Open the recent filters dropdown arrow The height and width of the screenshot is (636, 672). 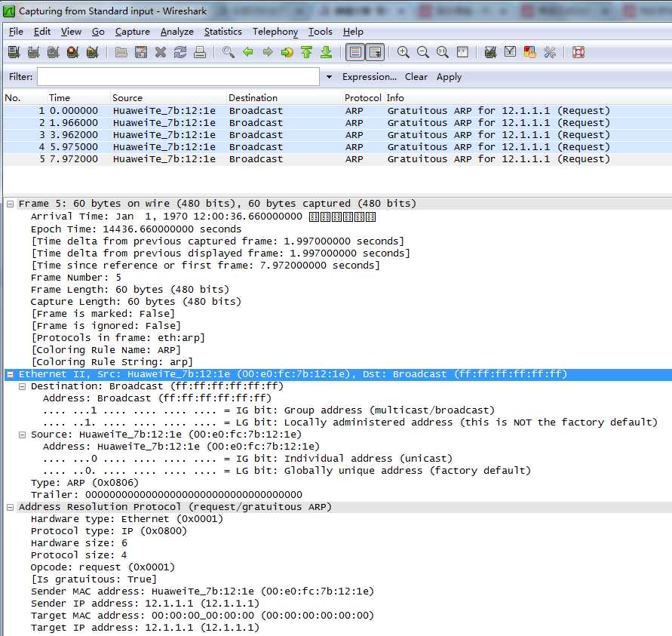pos(329,77)
